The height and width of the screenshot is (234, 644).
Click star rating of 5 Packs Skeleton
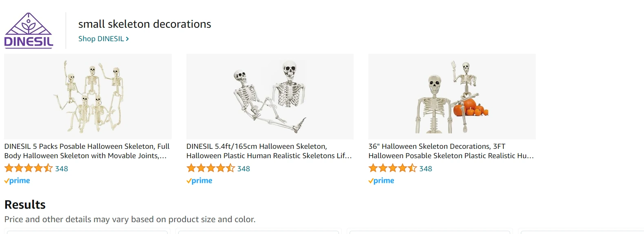tap(29, 168)
